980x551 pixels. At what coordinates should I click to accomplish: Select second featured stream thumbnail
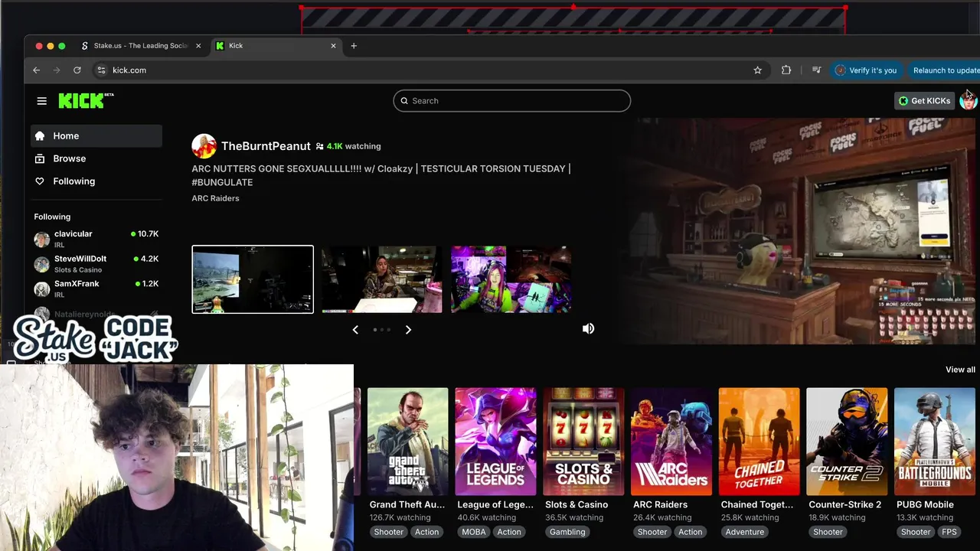382,279
